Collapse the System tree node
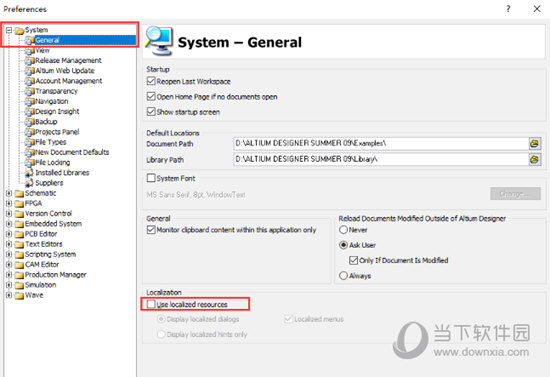 click(x=9, y=30)
